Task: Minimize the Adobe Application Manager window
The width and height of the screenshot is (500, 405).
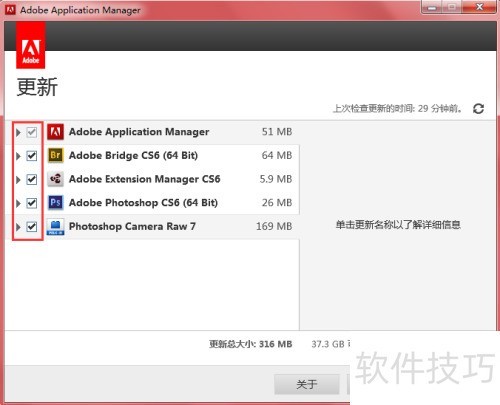Action: (x=432, y=7)
